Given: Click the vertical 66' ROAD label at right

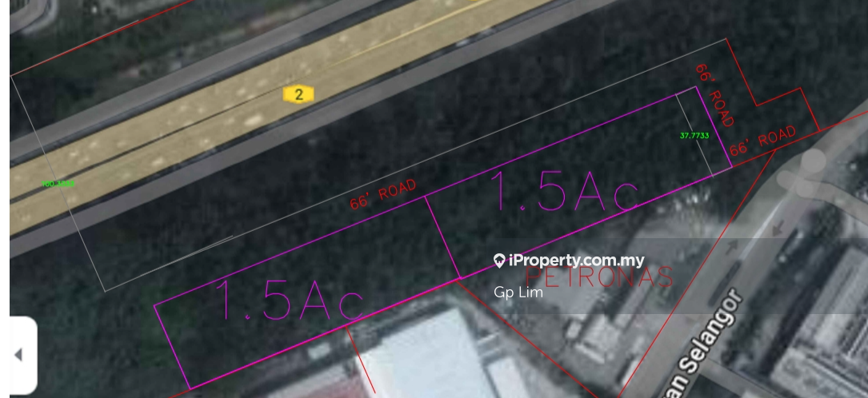Looking at the screenshot, I should coord(714,96).
